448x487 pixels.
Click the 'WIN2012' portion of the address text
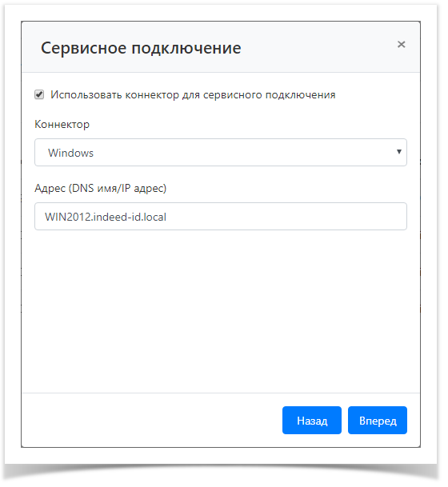click(68, 217)
